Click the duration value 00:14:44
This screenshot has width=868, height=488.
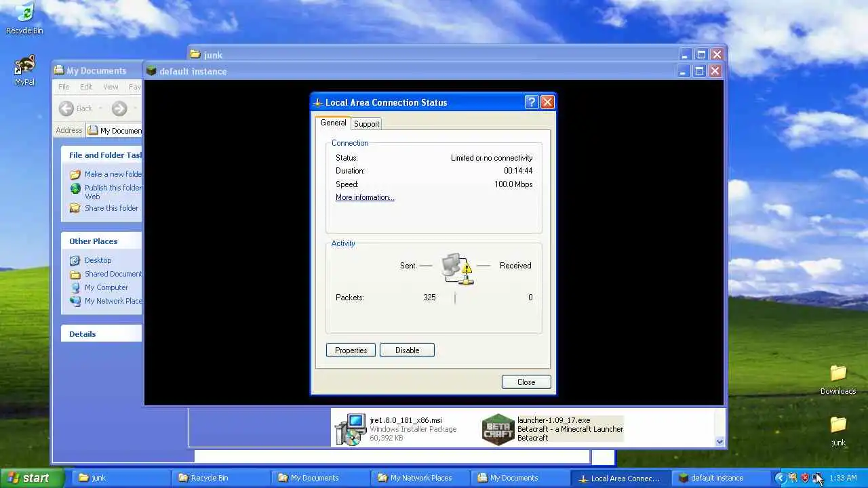point(518,171)
